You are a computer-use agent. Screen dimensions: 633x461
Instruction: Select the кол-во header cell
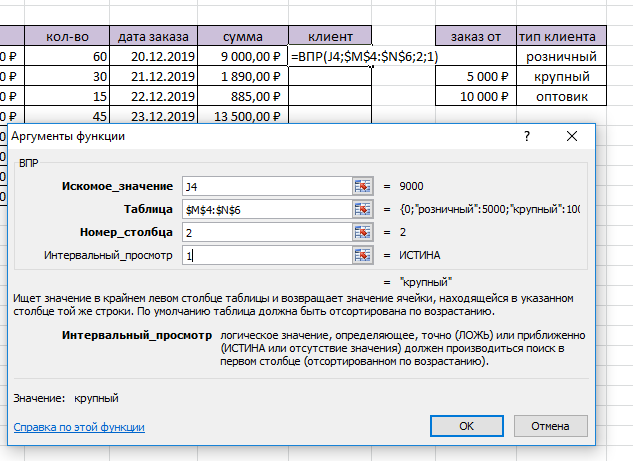(67, 36)
